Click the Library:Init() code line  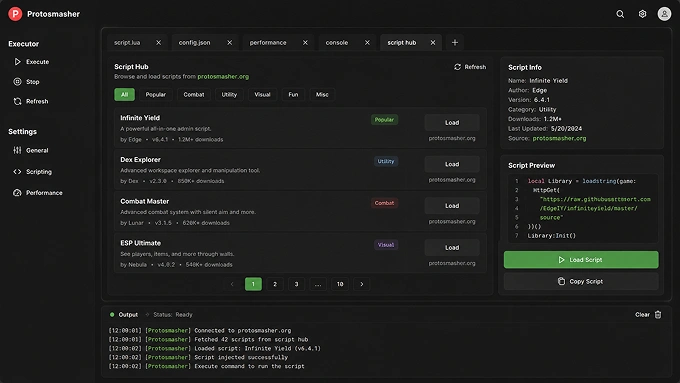551,236
